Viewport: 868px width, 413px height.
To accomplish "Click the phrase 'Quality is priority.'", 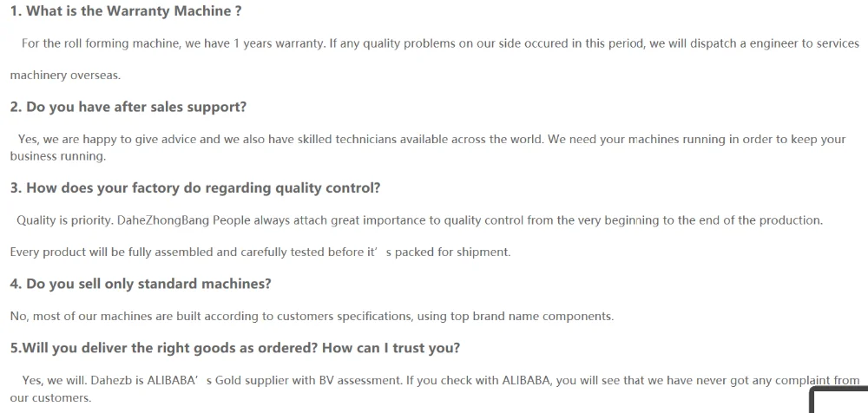I will coord(65,221).
